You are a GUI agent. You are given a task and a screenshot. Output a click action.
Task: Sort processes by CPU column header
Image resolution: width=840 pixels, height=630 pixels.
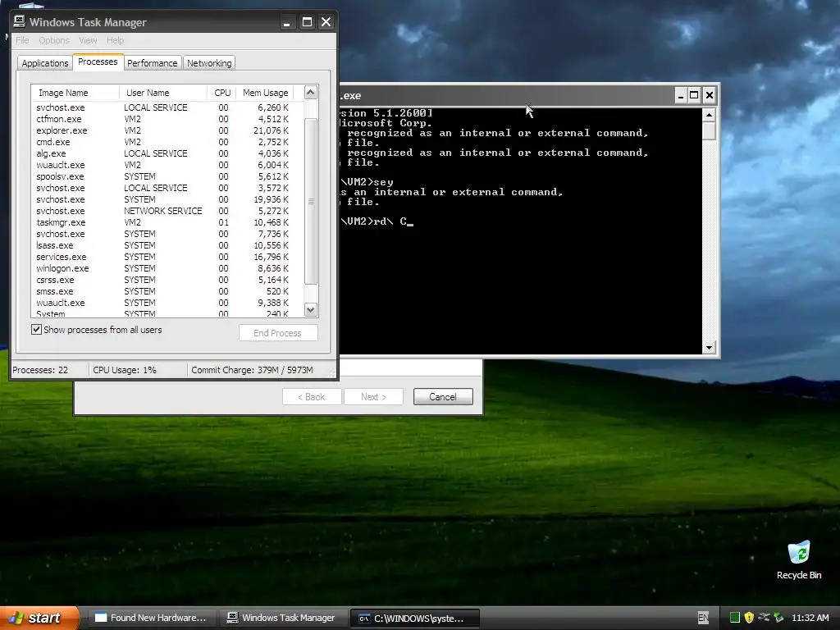pyautogui.click(x=221, y=93)
